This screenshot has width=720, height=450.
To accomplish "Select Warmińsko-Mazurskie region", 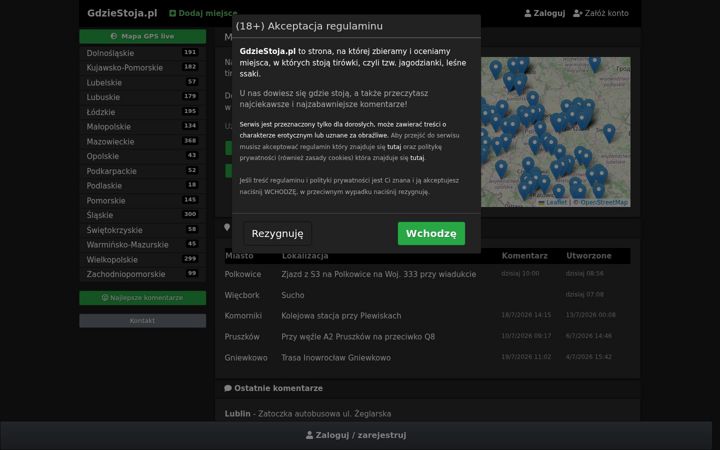I will pyautogui.click(x=143, y=244).
